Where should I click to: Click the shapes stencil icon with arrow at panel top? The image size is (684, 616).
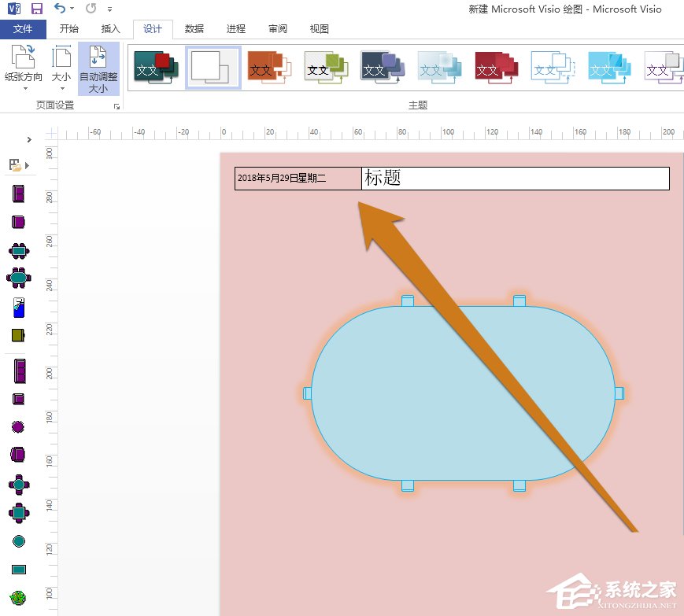click(16, 165)
